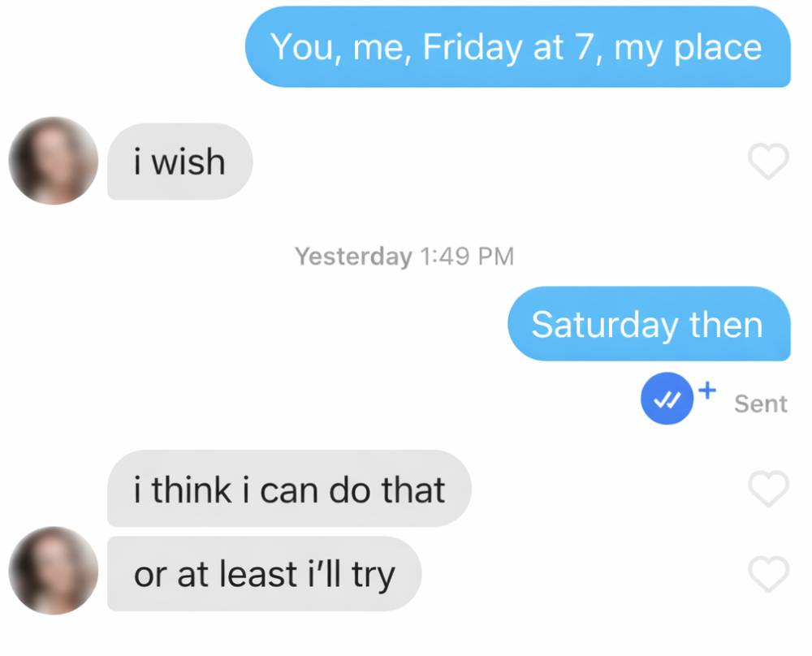Click the blue double-checkmark delivered badge
Screen dimensions: 812x656
tap(667, 398)
